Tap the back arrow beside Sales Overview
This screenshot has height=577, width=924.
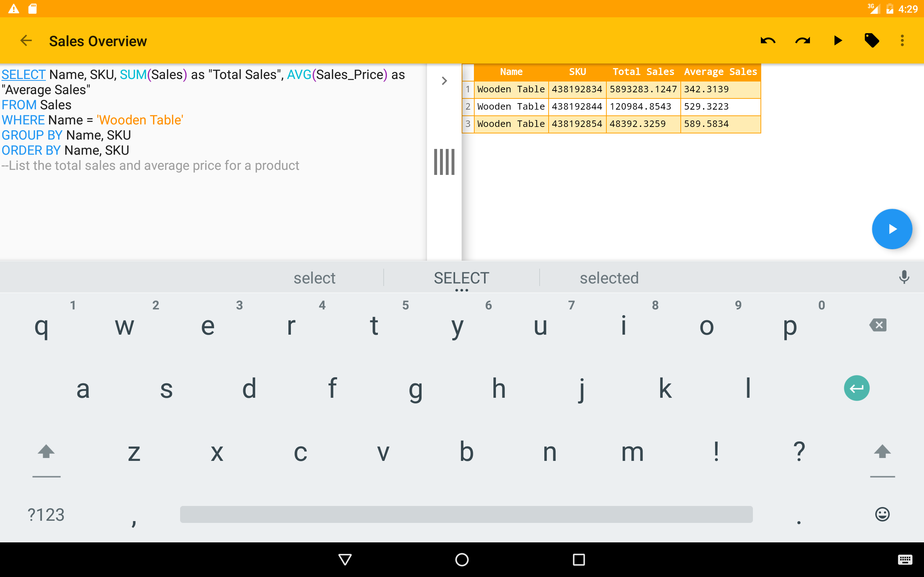coord(26,40)
